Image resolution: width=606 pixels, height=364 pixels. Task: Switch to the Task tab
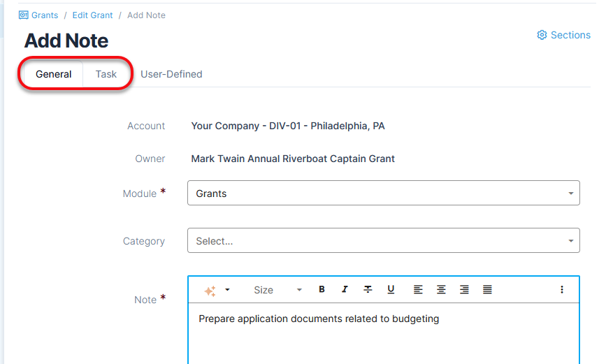[x=106, y=74]
